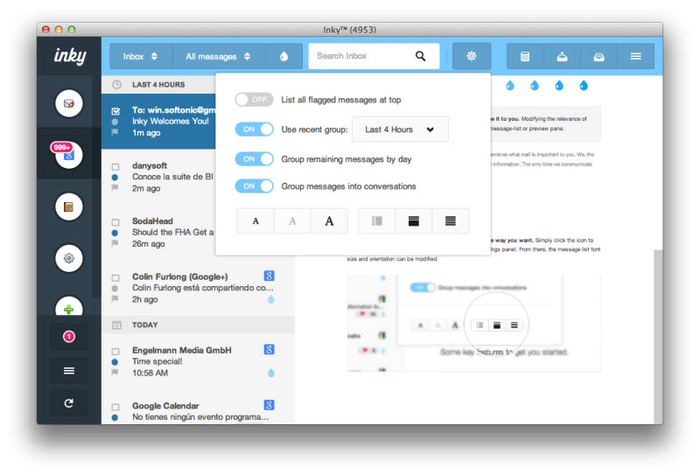This screenshot has height=475, width=700.
Task: Select the medium font size A
Action: [x=292, y=221]
